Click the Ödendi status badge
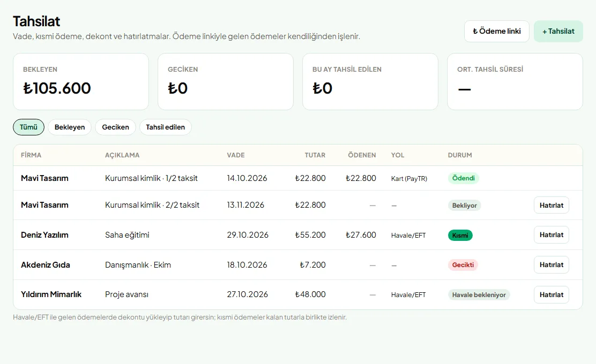 coord(463,178)
